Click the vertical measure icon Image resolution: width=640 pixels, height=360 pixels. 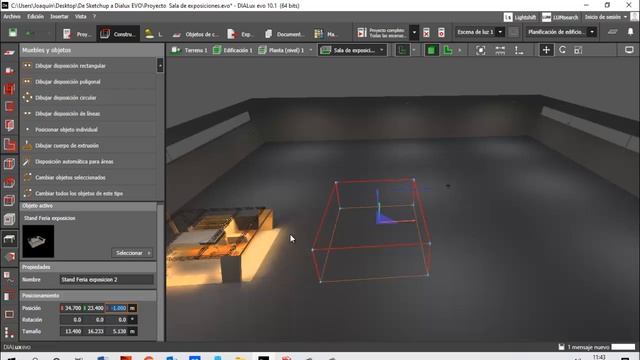click(519, 50)
